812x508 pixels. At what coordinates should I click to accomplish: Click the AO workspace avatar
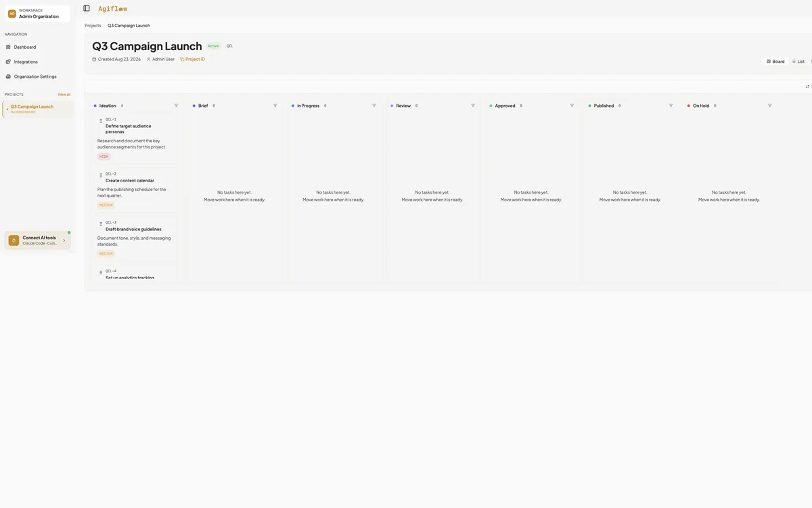(x=12, y=14)
